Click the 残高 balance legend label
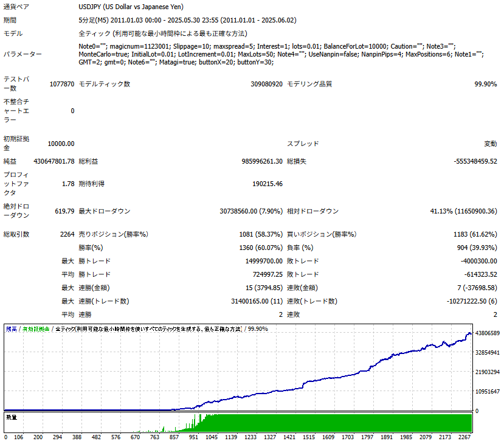504x441 pixels. [x=12, y=328]
